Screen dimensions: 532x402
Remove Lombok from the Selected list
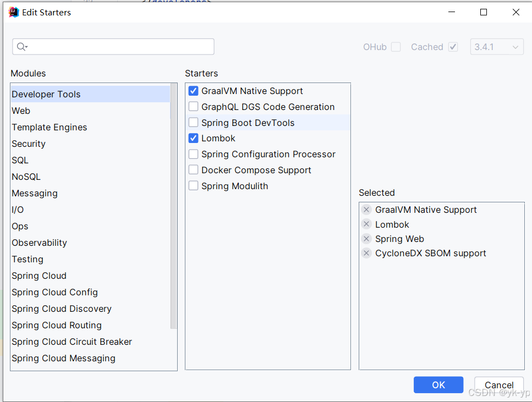366,224
